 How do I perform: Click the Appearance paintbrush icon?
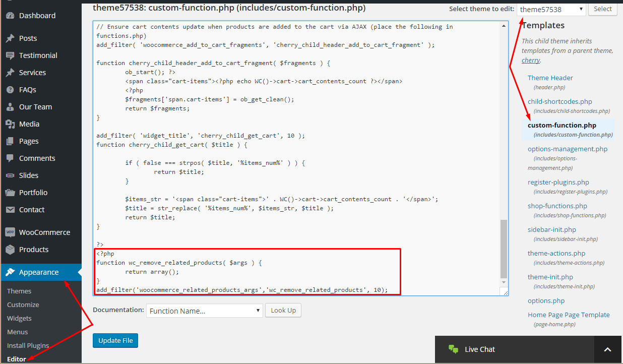[x=10, y=272]
